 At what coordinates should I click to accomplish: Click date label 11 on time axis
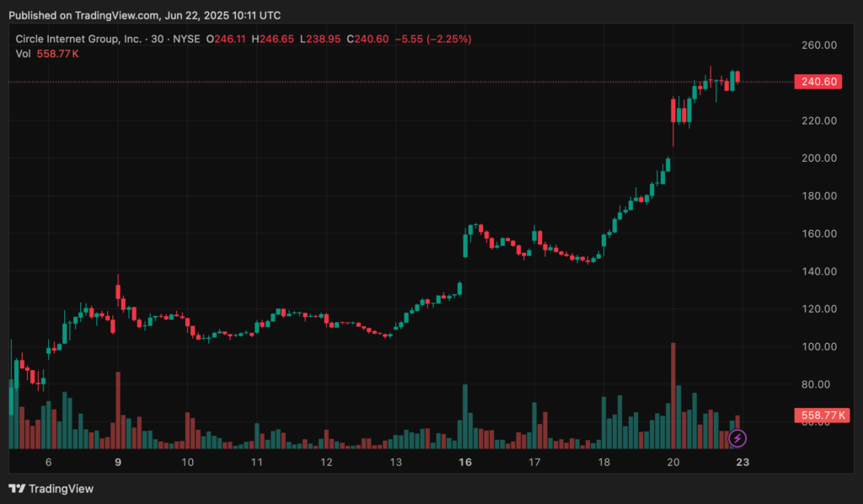257,462
